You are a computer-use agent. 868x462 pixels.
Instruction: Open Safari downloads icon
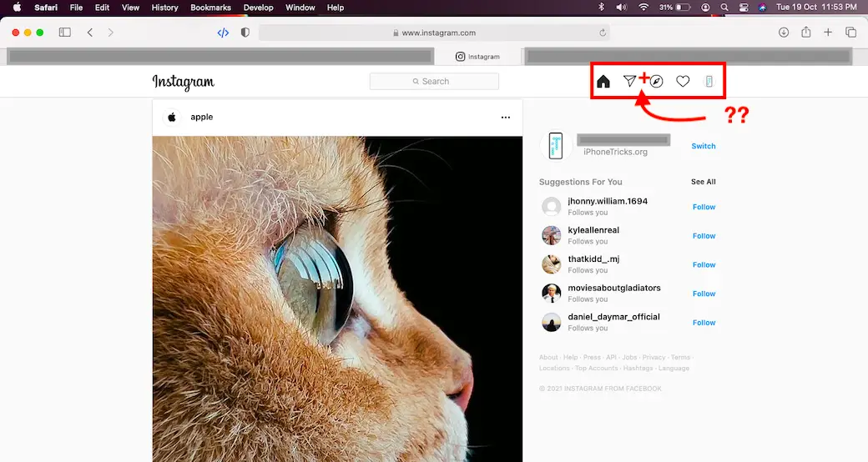pyautogui.click(x=784, y=33)
